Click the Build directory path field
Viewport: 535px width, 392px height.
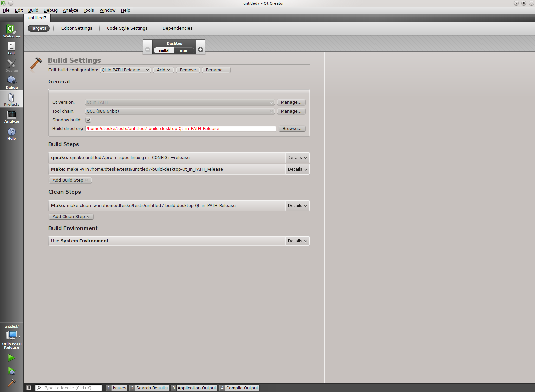pyautogui.click(x=181, y=129)
